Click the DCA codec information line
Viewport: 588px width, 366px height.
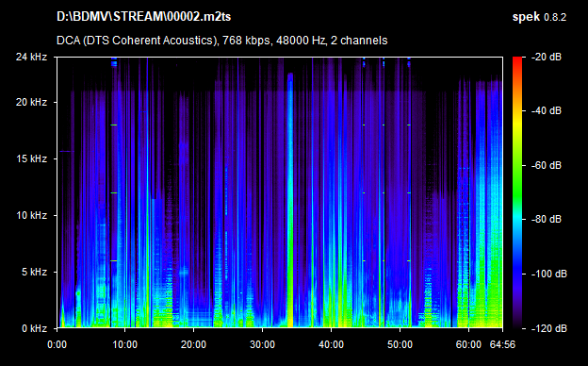(222, 41)
